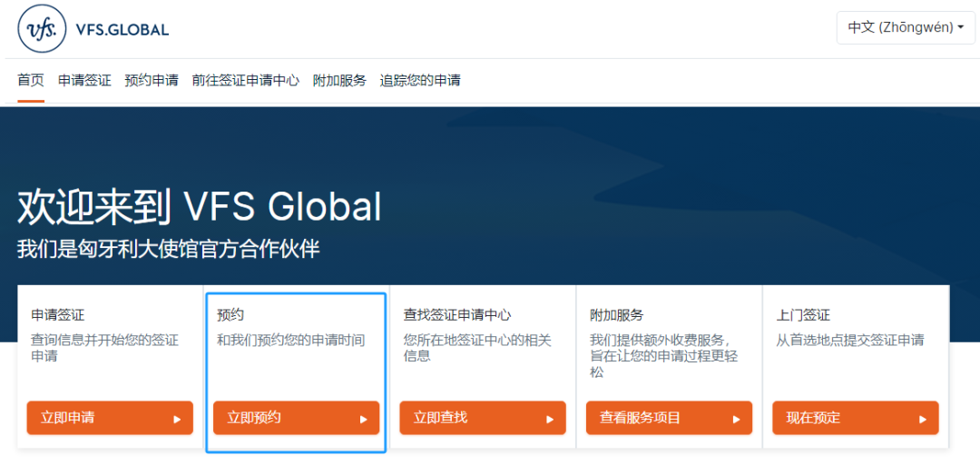
Task: Open the 中文 (Zhōngwén) language dropdown
Action: pos(906,27)
